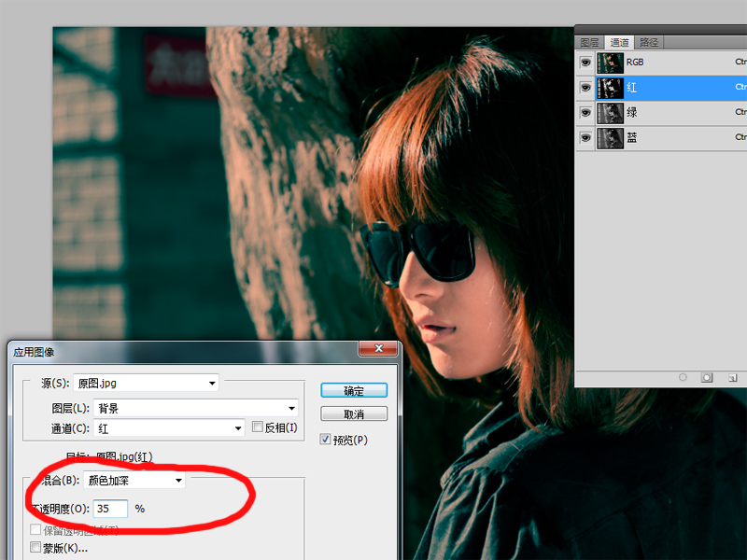Uncheck the 预览(P) preview checkbox
The height and width of the screenshot is (560, 747).
point(325,440)
